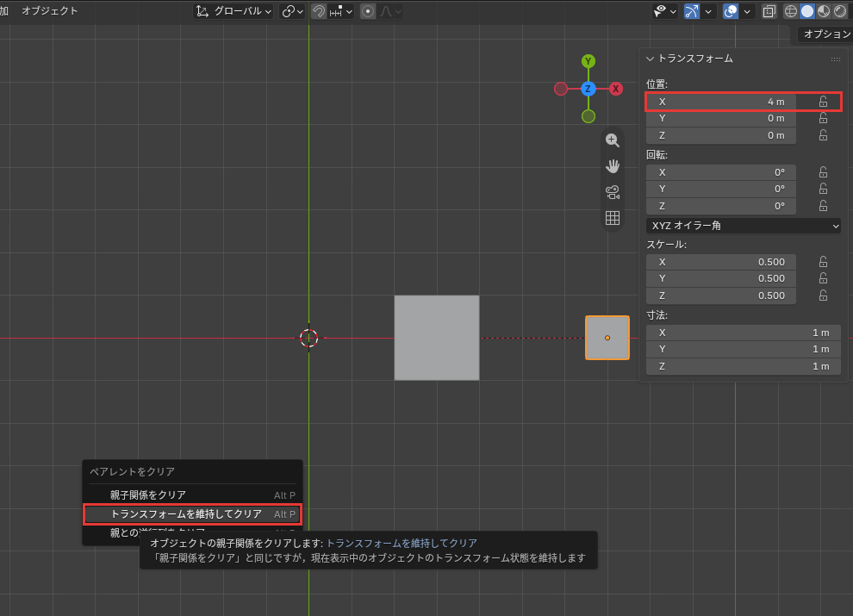Open the selectability and visibility dropdown
This screenshot has height=616, width=853.
[x=665, y=11]
